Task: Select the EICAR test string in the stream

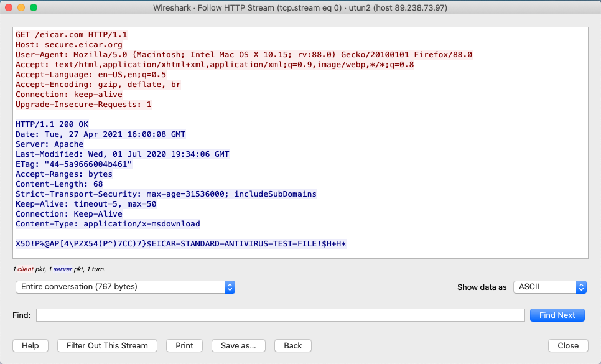Action: (x=180, y=244)
